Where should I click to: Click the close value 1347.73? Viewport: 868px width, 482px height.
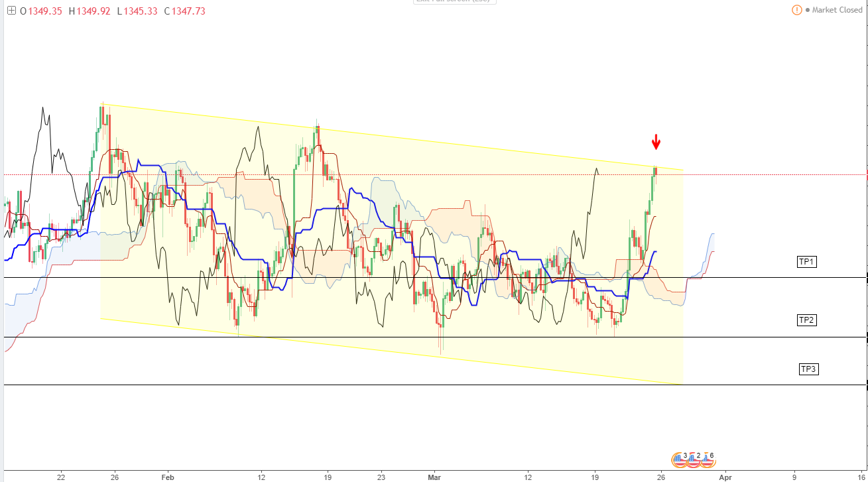coord(189,11)
